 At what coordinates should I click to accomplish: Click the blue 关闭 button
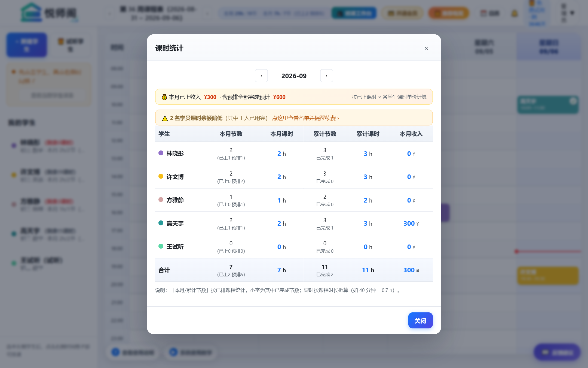point(420,321)
